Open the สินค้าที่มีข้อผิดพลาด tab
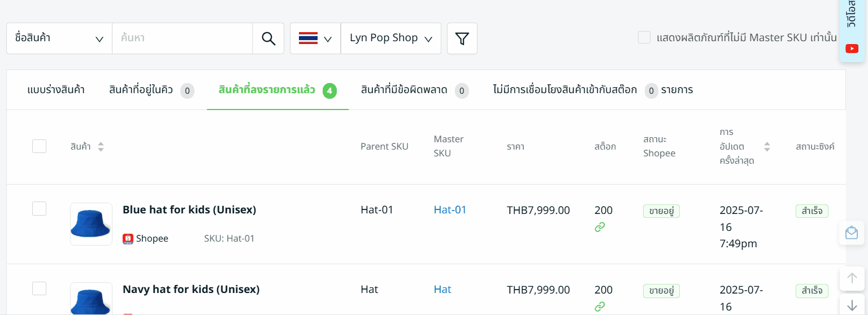The height and width of the screenshot is (315, 868). [x=404, y=90]
